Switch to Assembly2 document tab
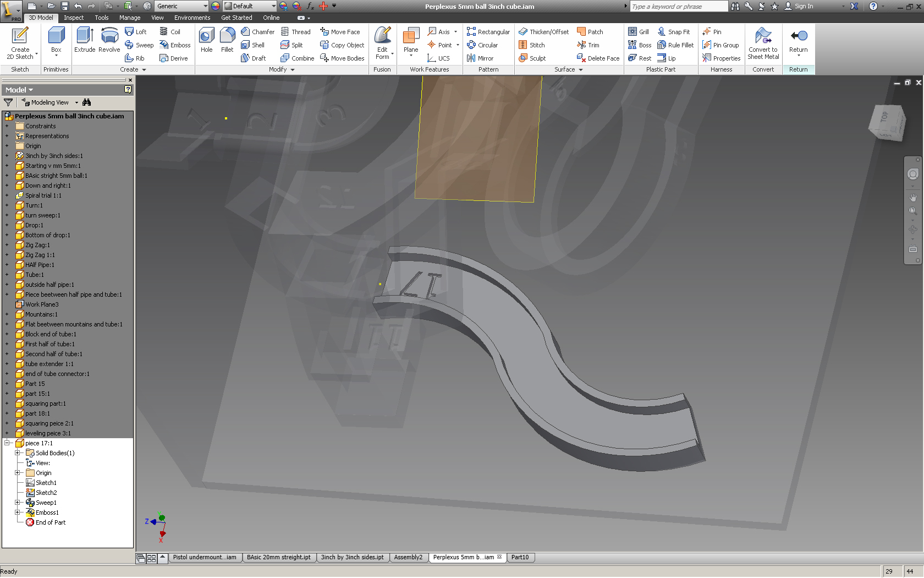 click(408, 558)
